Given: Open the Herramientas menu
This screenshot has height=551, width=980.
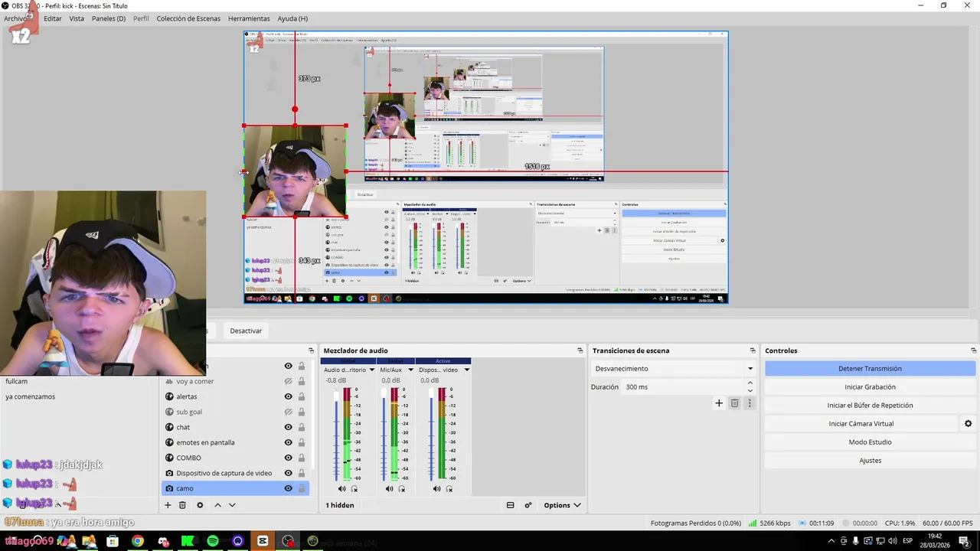Looking at the screenshot, I should (x=249, y=18).
